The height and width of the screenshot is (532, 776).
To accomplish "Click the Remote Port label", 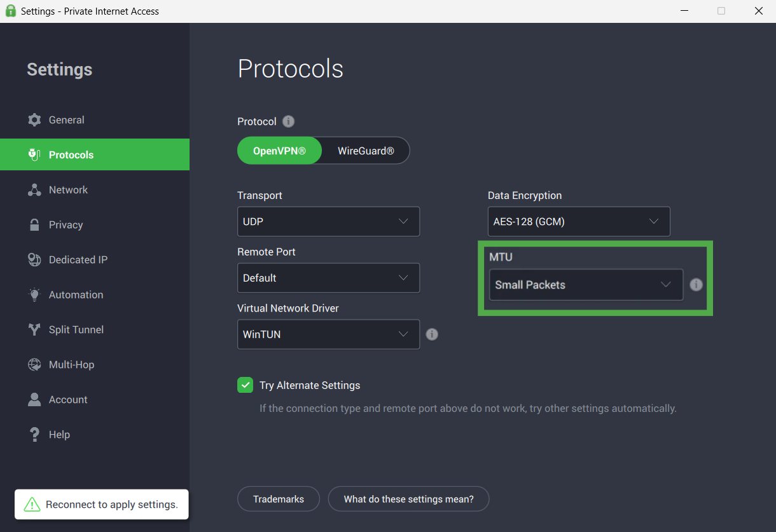I will (267, 252).
